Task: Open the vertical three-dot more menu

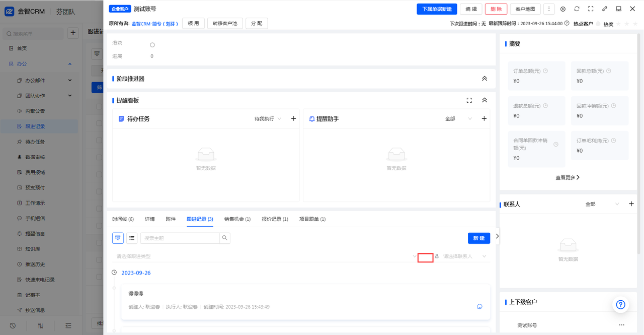Action: coord(549,9)
